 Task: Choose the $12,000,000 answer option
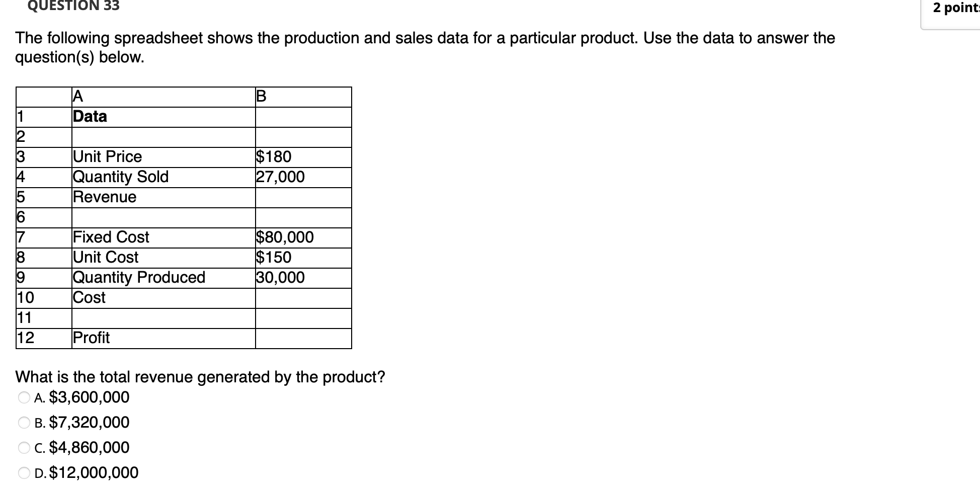(94, 472)
